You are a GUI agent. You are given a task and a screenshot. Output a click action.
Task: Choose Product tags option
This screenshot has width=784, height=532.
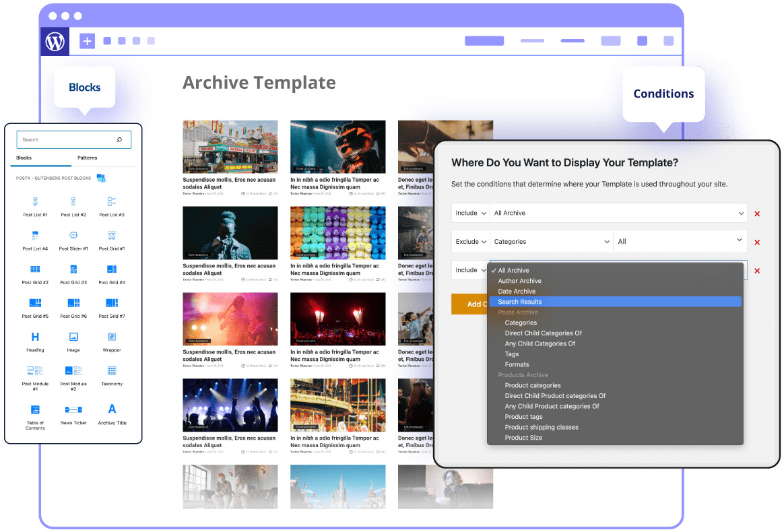[x=615, y=417]
